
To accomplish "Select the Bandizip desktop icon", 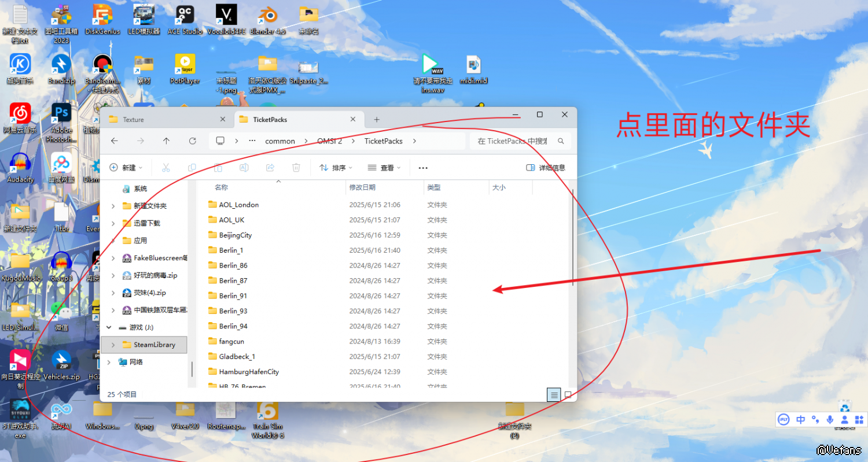I will click(x=61, y=69).
